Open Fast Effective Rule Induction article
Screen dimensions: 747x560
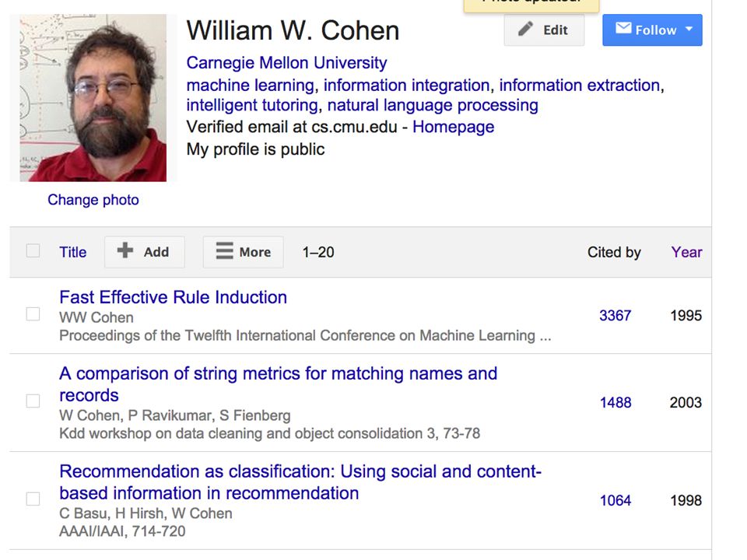tap(173, 297)
